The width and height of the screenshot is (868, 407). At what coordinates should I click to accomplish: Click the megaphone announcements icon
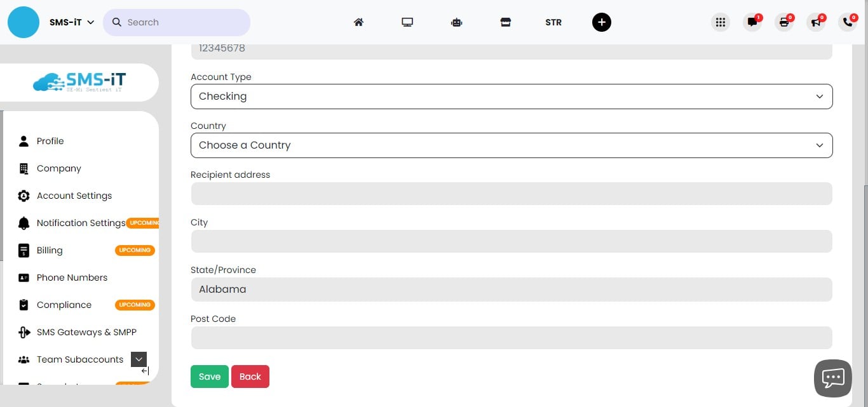[816, 22]
